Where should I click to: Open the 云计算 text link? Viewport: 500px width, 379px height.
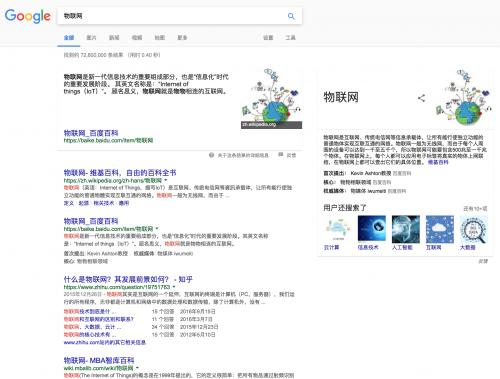[332, 247]
